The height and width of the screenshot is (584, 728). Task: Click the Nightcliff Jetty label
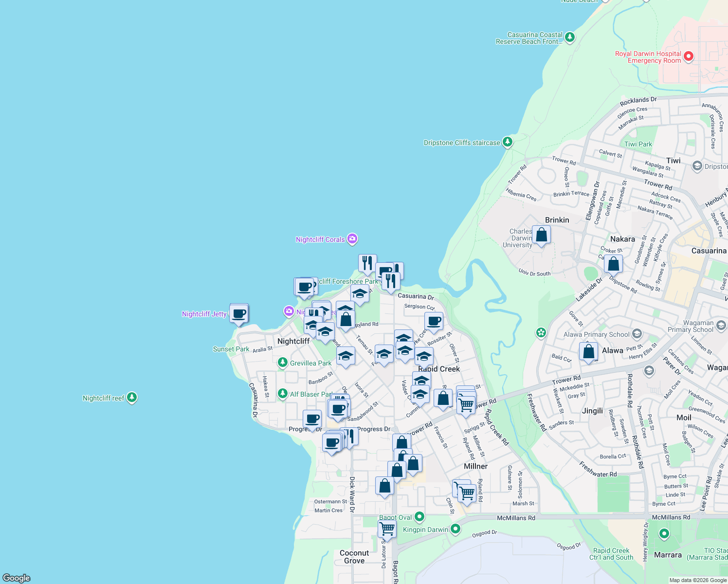click(204, 314)
